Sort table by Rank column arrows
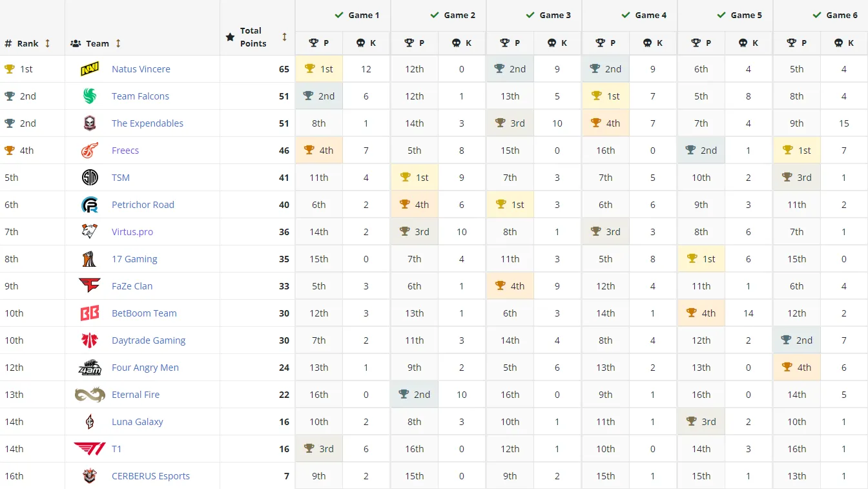Viewport: 868px width, 489px height. (x=47, y=43)
